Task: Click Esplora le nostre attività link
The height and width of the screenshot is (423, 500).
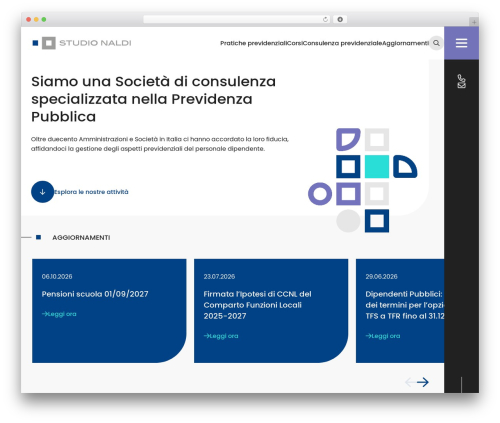Action: click(x=91, y=192)
